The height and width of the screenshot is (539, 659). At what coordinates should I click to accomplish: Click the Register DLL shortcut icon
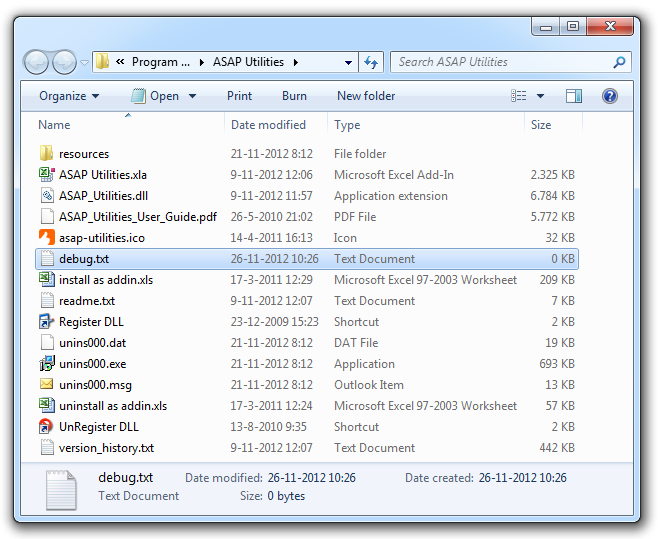[x=47, y=322]
